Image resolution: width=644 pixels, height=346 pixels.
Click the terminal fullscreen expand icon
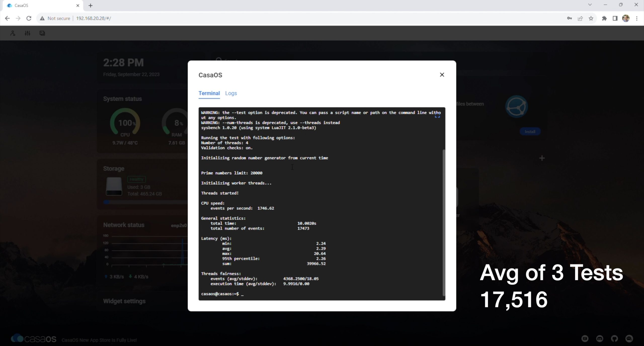437,116
